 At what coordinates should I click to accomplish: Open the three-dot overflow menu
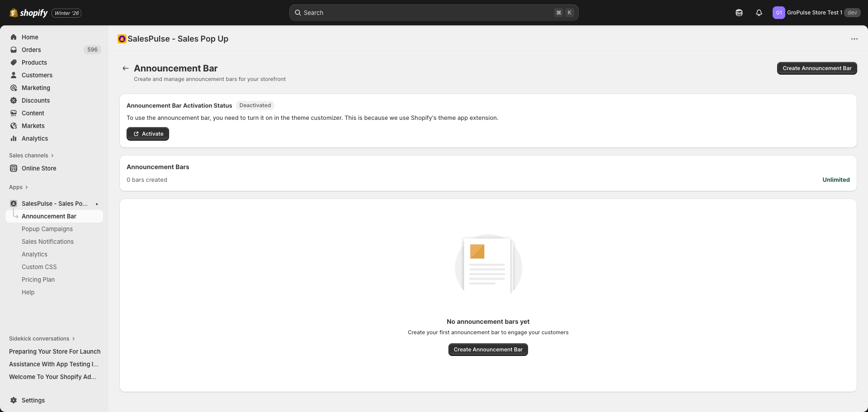(854, 39)
